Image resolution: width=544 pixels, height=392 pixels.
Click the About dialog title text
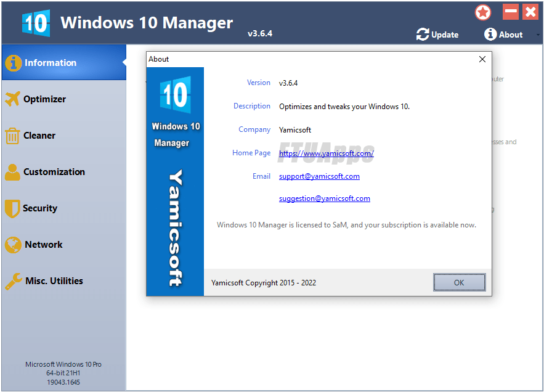point(158,59)
